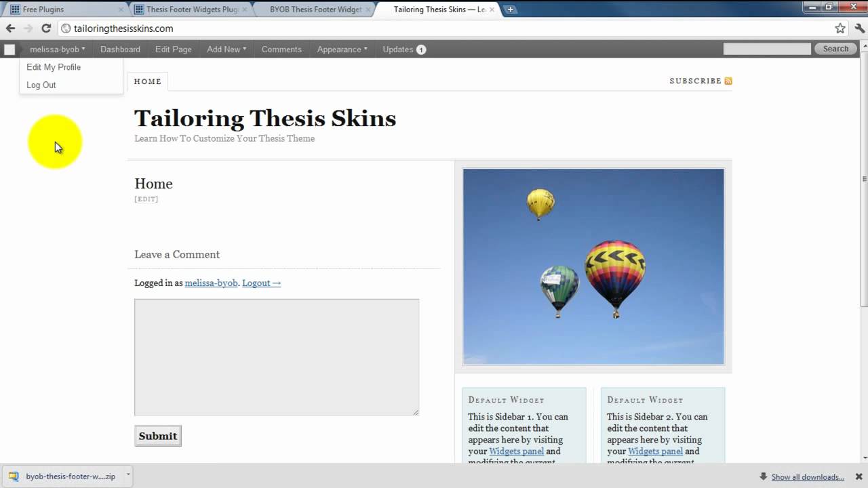
Task: Open Widgets panel link in Sidebar 2
Action: 655,451
